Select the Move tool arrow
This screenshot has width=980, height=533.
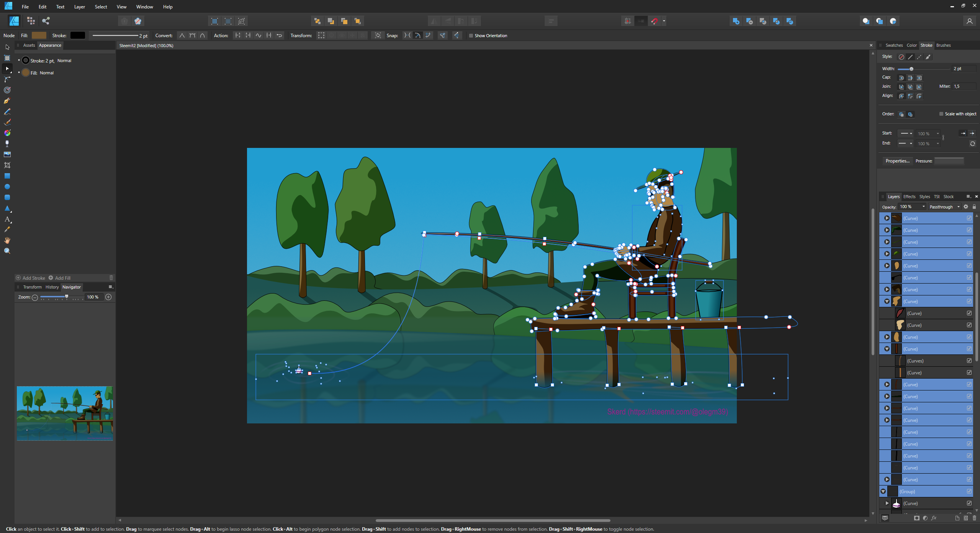pos(7,47)
